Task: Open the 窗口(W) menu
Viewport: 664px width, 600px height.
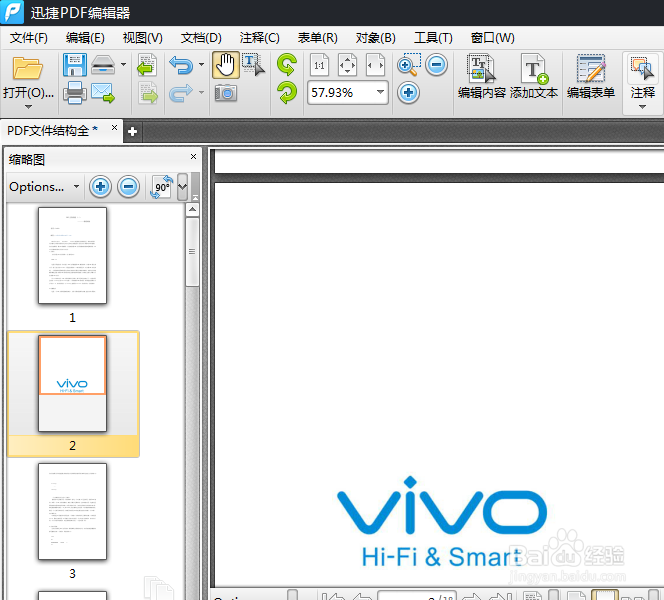Action: (492, 38)
